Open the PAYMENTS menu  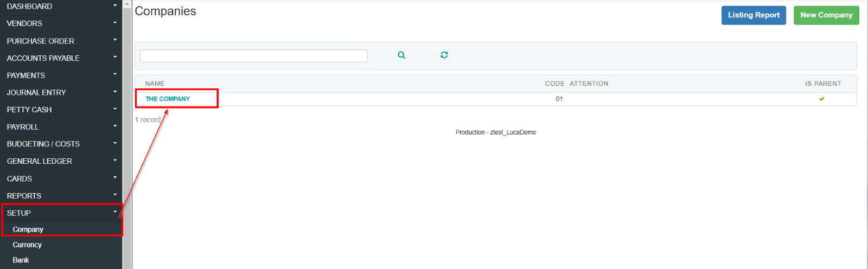25,75
